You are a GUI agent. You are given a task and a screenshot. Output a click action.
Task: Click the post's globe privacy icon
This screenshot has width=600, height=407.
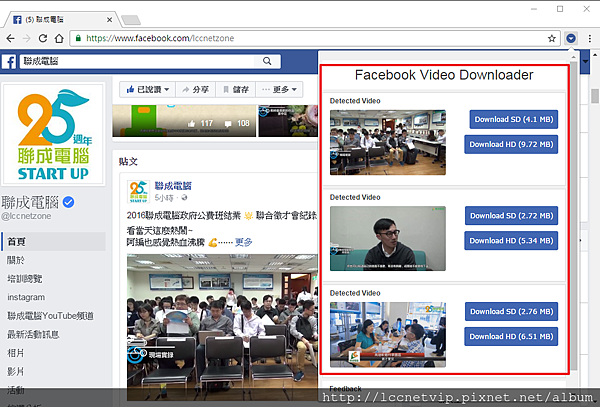point(184,198)
